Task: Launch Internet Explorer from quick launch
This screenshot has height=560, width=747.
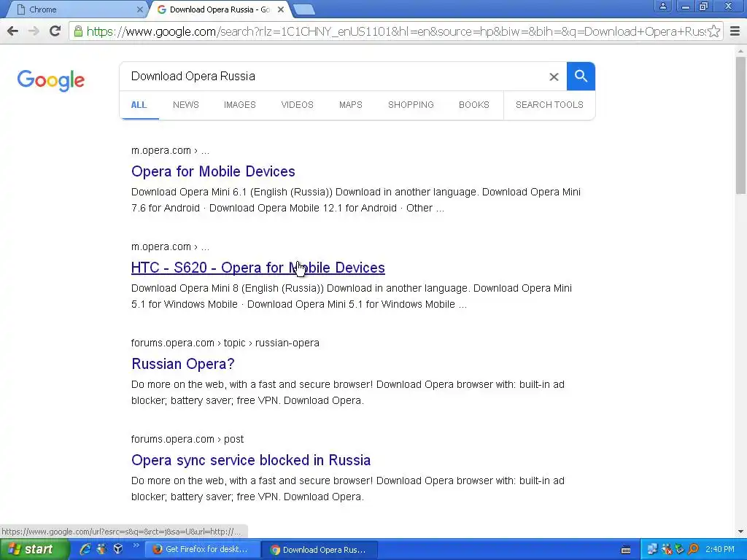Action: coord(85,549)
